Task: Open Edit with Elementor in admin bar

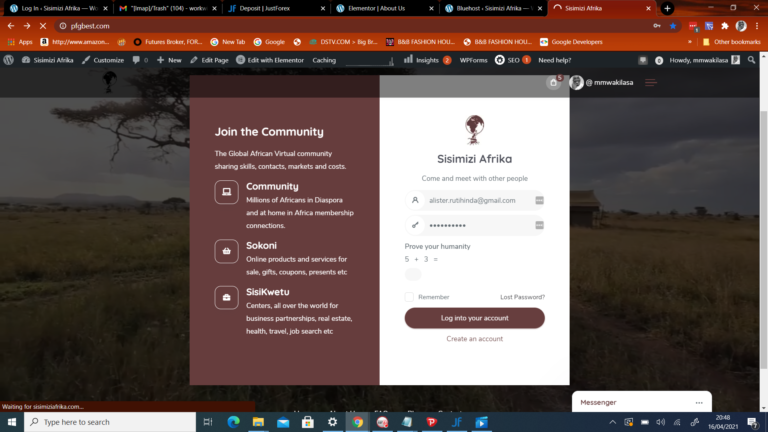Action: pyautogui.click(x=270, y=60)
